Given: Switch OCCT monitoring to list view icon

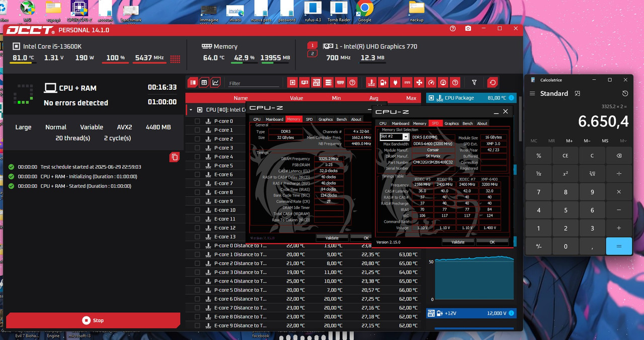Looking at the screenshot, I should (x=192, y=83).
